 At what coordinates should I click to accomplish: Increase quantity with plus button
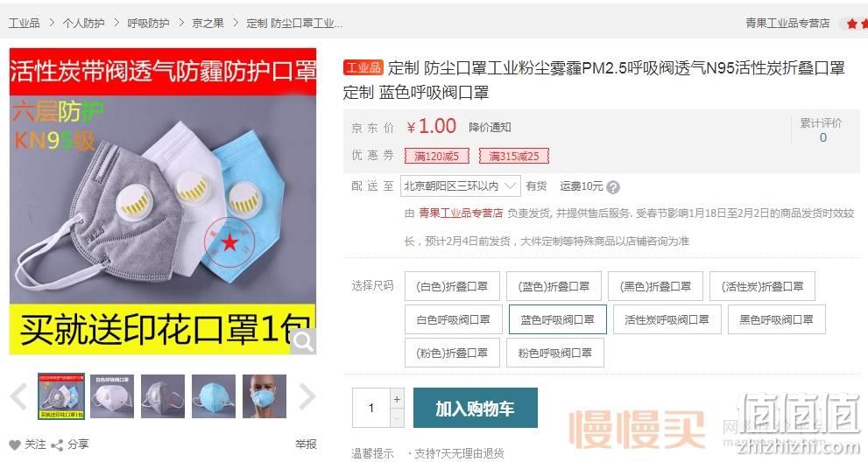[397, 399]
